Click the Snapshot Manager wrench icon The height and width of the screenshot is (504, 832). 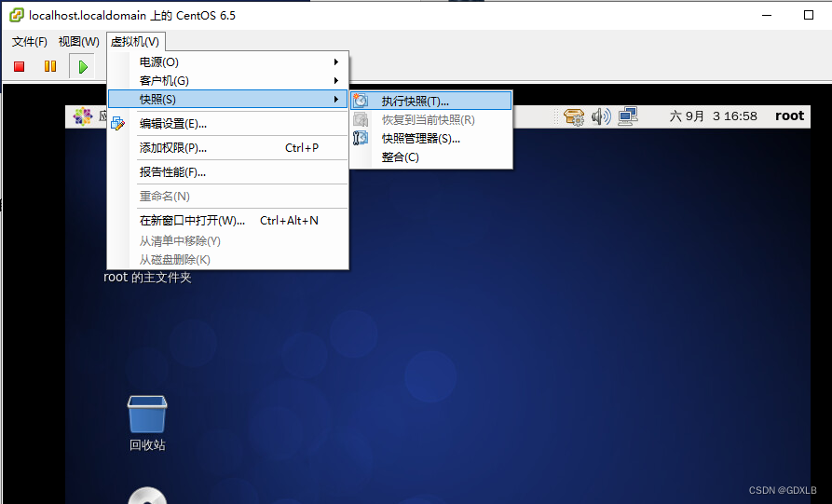click(x=361, y=138)
